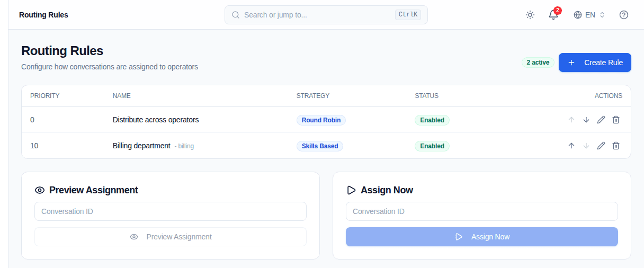Screen dimensions: 644x268
Task: Edit the Billing department rule
Action: (601, 146)
